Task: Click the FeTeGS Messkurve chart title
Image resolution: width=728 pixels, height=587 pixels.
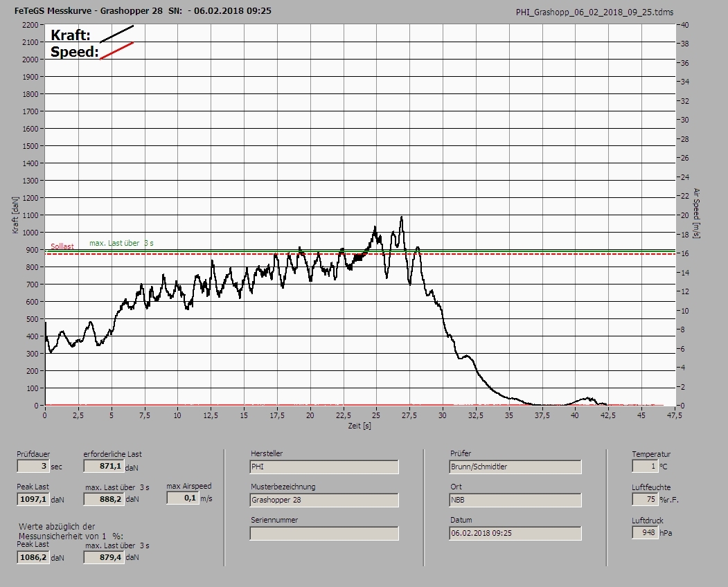Action: [x=143, y=10]
